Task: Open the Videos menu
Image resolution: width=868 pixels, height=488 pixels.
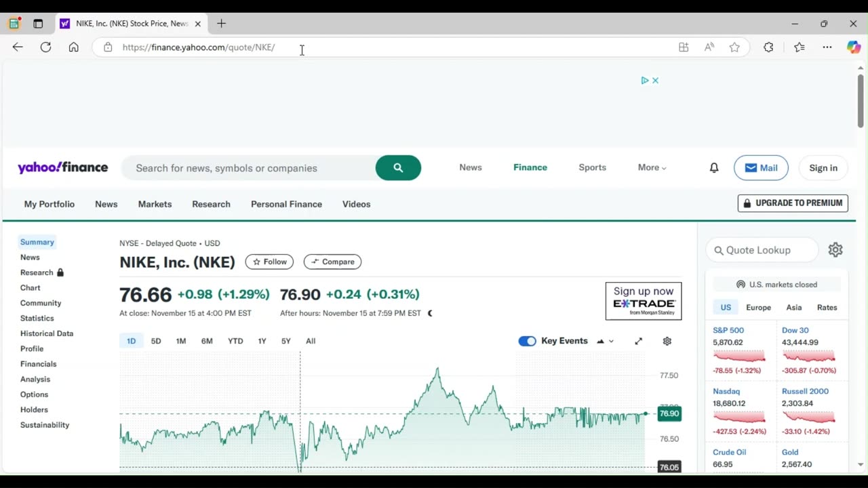Action: point(356,204)
